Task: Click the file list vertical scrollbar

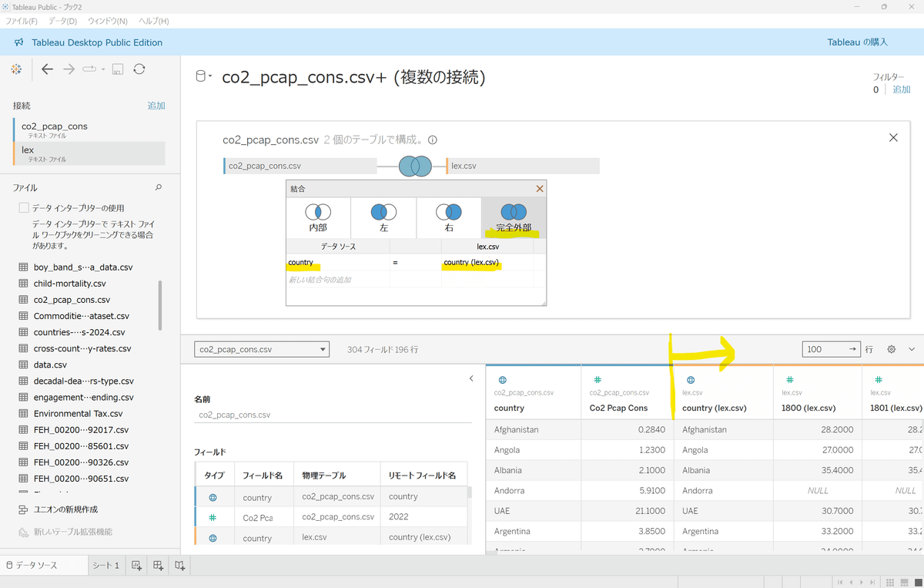Action: coord(160,304)
